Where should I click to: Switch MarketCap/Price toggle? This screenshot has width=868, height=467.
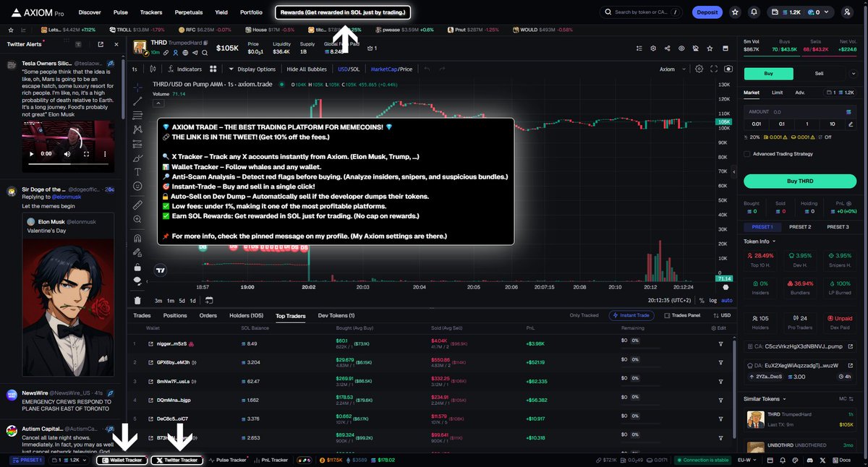(x=391, y=69)
